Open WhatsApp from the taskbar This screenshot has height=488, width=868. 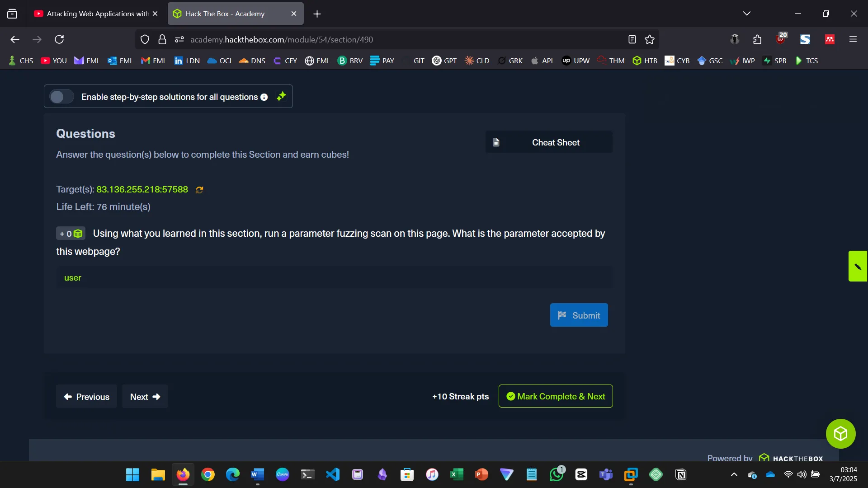click(557, 475)
